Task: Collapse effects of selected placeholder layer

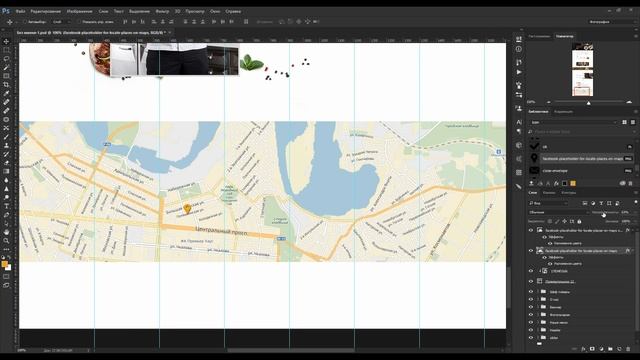Action: [633, 251]
